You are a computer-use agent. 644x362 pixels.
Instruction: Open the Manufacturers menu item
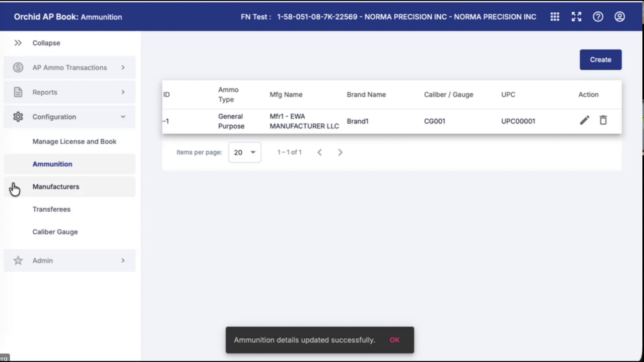point(56,187)
